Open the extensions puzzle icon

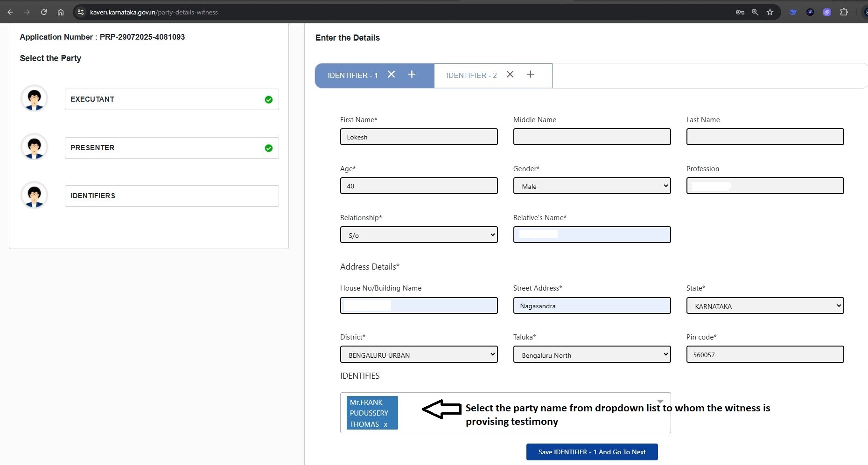[844, 12]
